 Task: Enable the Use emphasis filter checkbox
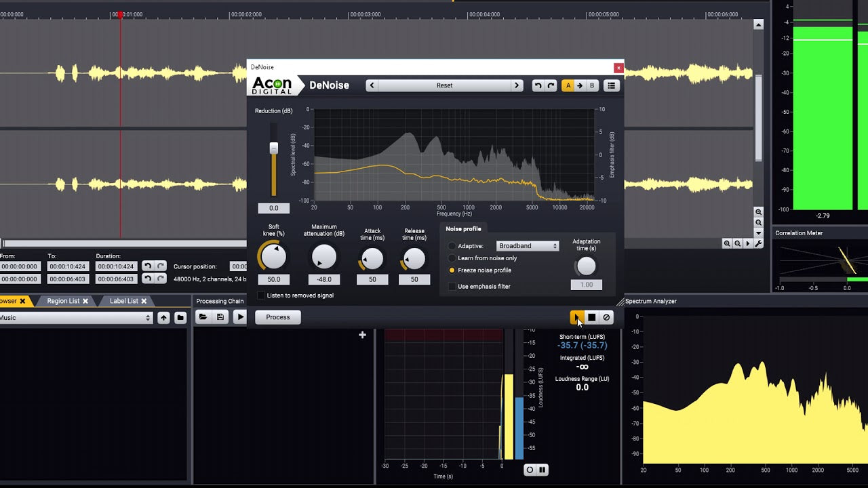452,287
